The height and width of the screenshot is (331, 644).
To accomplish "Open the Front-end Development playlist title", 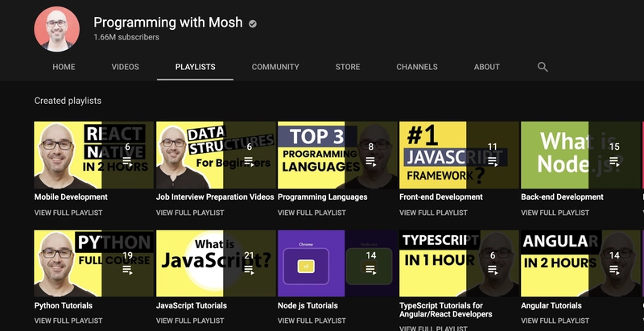I will click(x=441, y=197).
